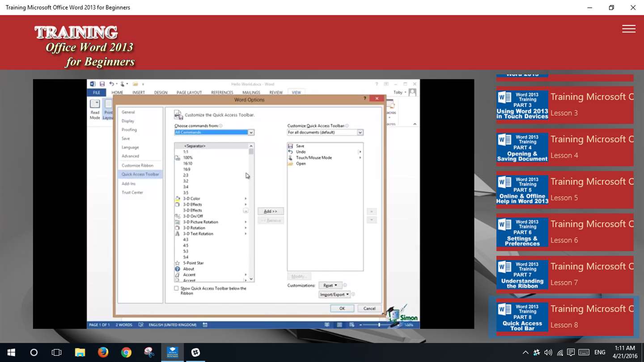This screenshot has height=362, width=644.
Task: Click the Open folder icon in Word's title bar
Action: [135, 84]
